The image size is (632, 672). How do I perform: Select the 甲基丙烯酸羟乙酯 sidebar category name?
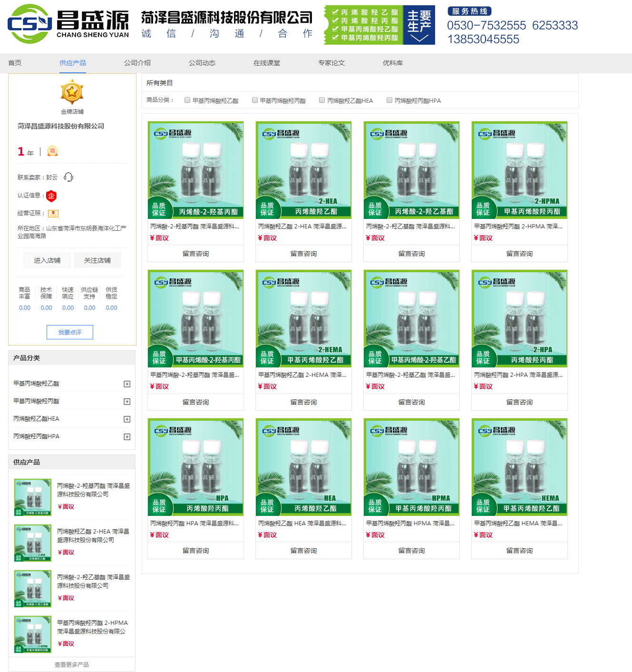point(37,384)
